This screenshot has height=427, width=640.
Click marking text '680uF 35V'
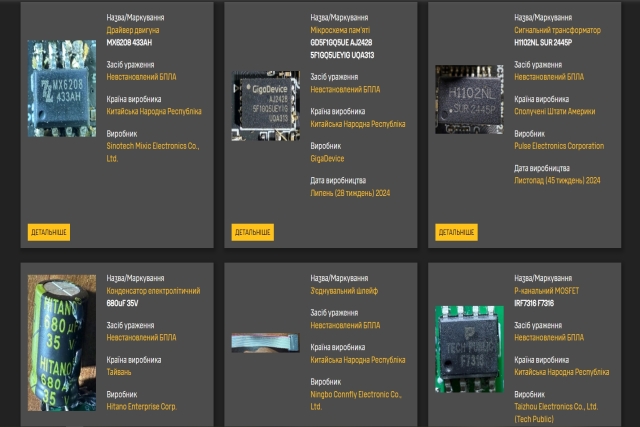click(122, 303)
